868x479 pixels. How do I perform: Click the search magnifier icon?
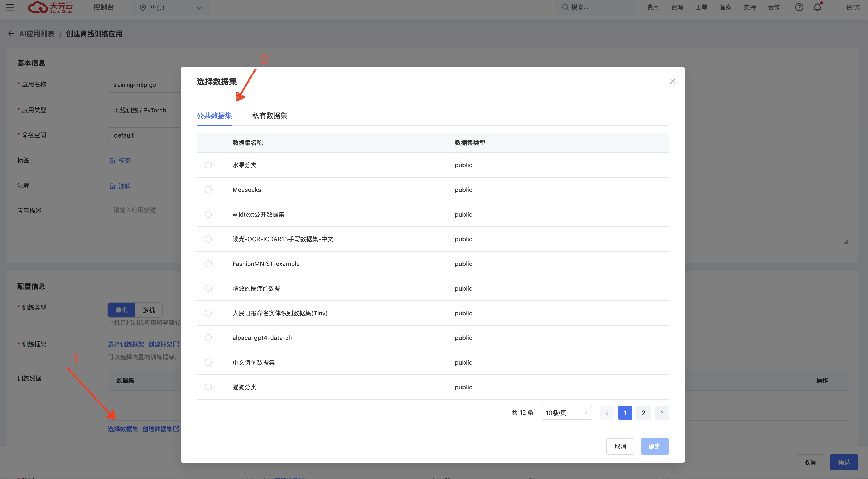[x=565, y=7]
